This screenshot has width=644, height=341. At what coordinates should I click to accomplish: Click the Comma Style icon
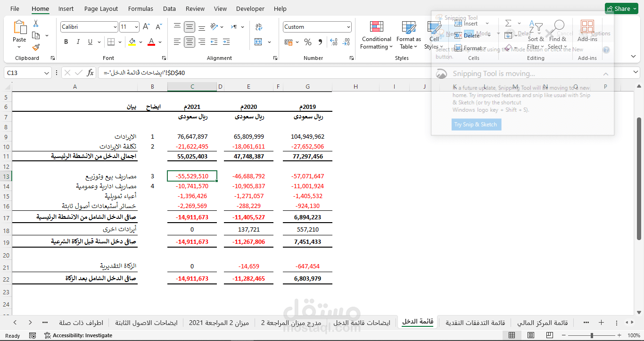click(320, 42)
